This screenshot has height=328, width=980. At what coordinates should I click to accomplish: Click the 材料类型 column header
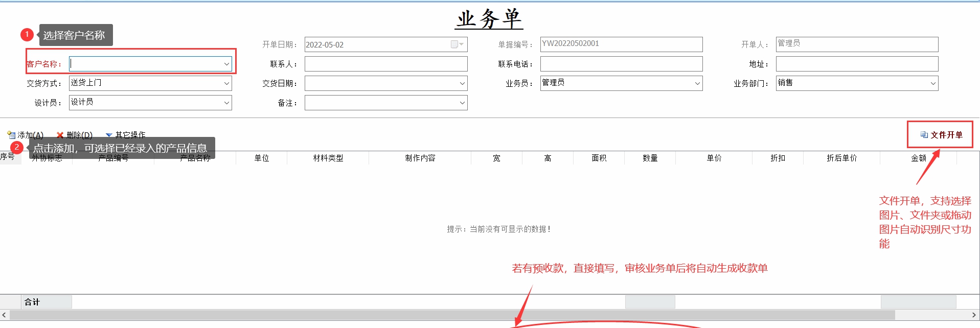coord(328,158)
